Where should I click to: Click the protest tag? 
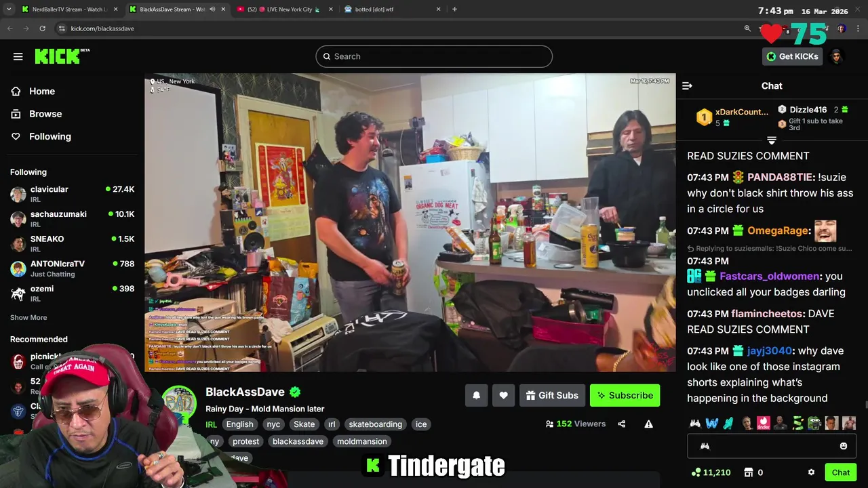(245, 441)
